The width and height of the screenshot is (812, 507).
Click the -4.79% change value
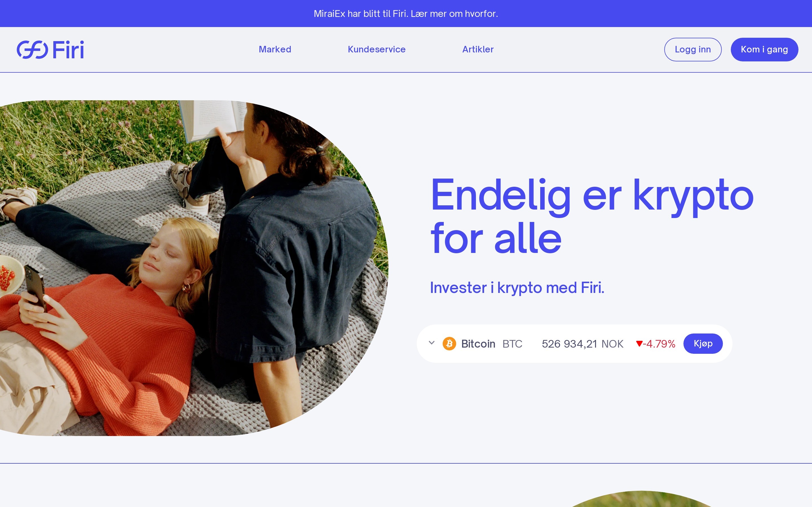pos(659,344)
